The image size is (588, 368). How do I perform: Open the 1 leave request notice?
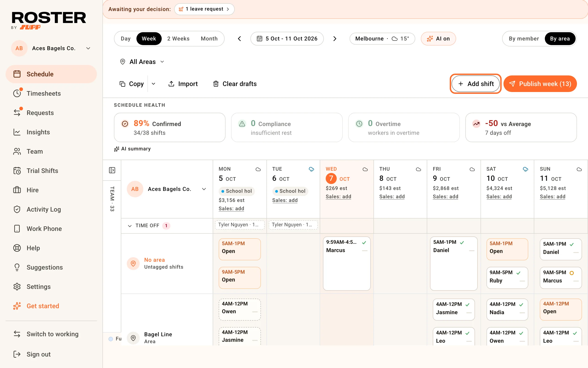204,9
